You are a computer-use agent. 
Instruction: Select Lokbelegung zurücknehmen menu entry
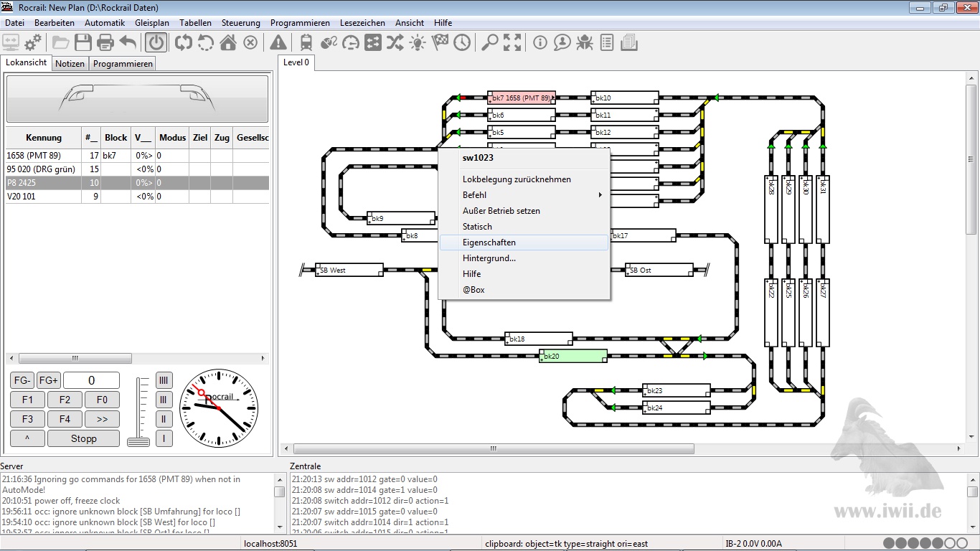pyautogui.click(x=524, y=179)
